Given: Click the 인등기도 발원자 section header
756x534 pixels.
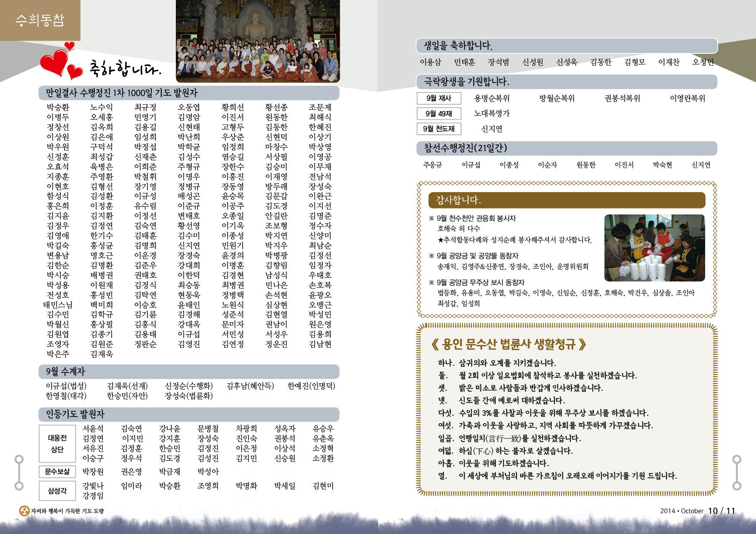Looking at the screenshot, I should (189, 414).
